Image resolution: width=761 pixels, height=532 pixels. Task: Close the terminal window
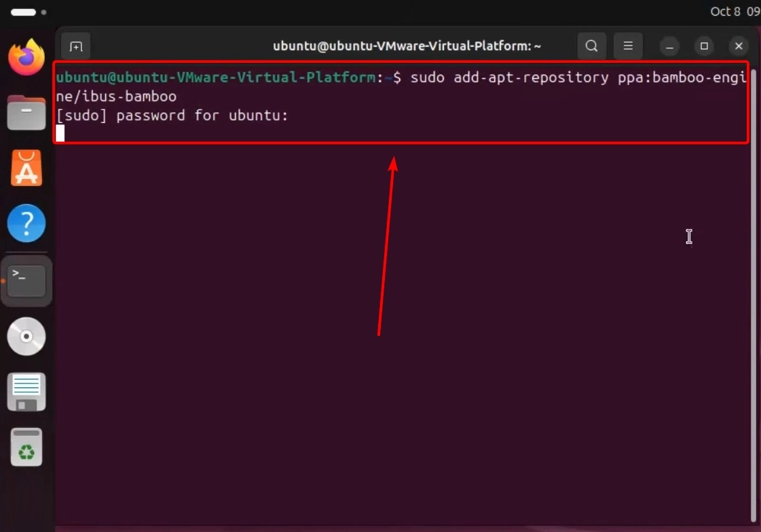(738, 47)
